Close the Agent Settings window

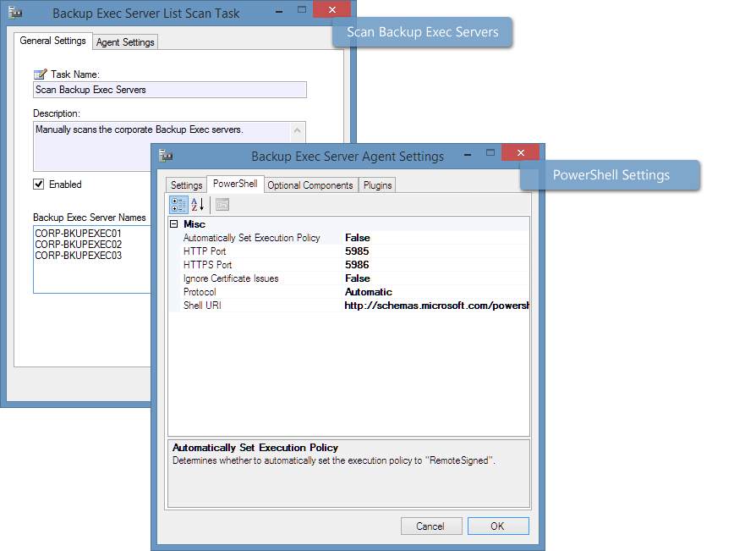(x=521, y=152)
